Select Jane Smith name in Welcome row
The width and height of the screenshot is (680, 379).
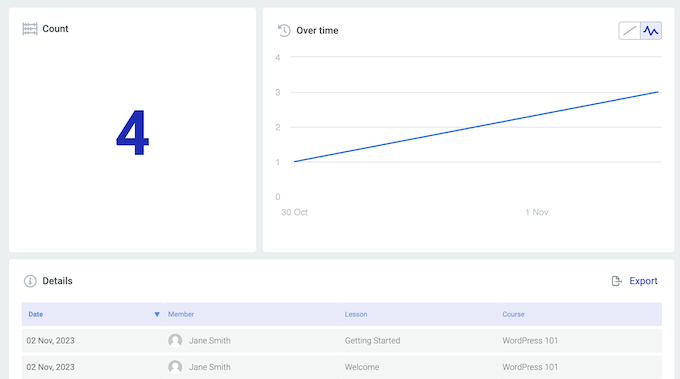click(x=209, y=367)
